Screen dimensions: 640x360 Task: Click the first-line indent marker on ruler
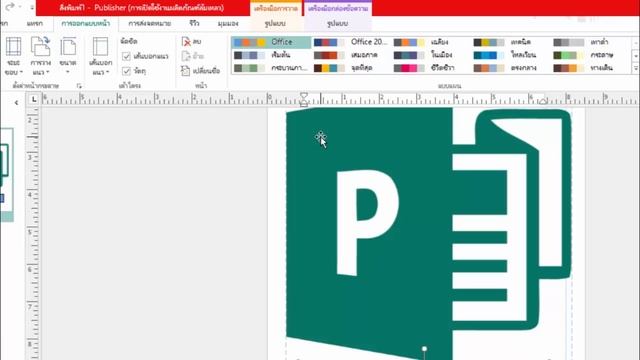coord(304,96)
